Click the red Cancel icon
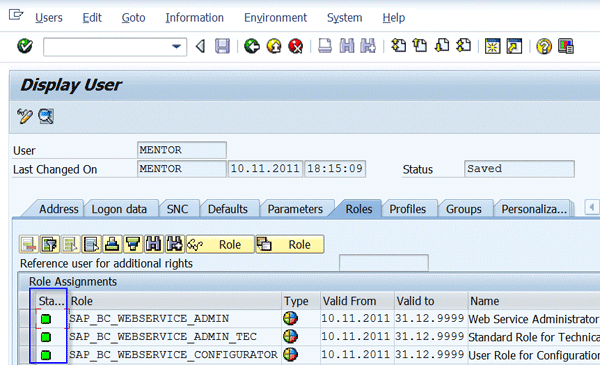The image size is (600, 365). (x=296, y=46)
